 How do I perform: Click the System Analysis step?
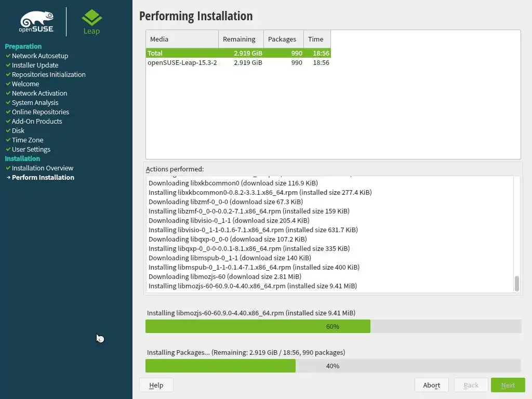(x=35, y=102)
